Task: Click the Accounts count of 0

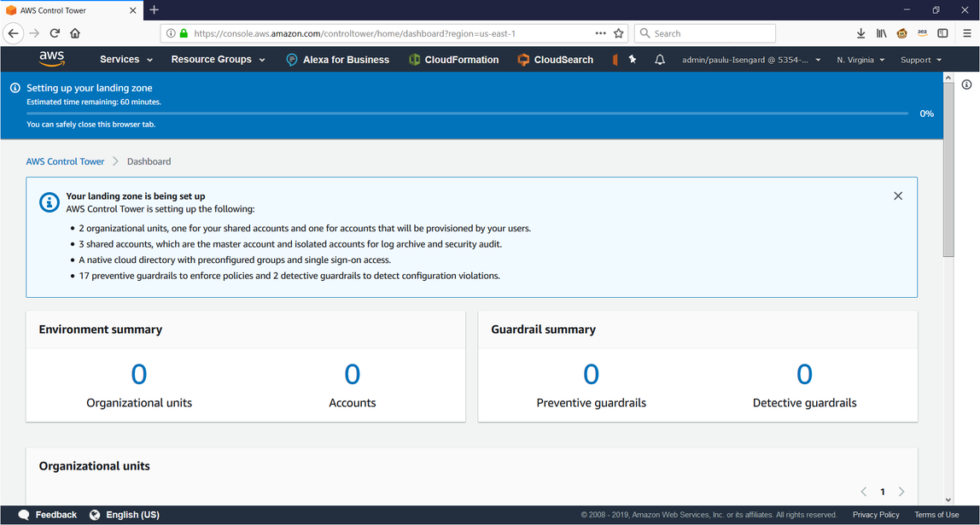Action: click(353, 374)
